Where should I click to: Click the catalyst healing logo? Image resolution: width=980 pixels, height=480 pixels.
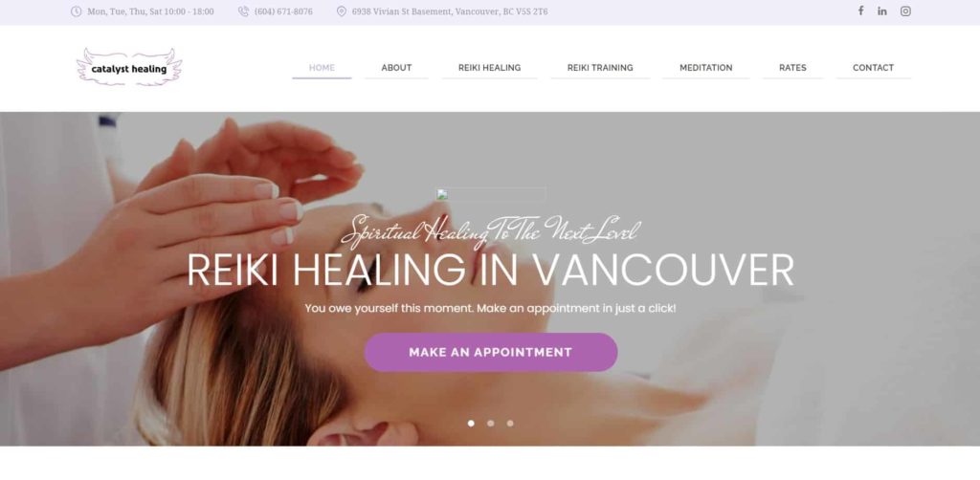(129, 68)
